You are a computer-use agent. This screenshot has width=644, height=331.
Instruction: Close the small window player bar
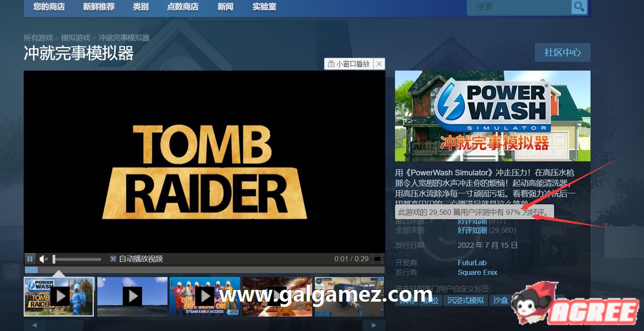coord(379,64)
